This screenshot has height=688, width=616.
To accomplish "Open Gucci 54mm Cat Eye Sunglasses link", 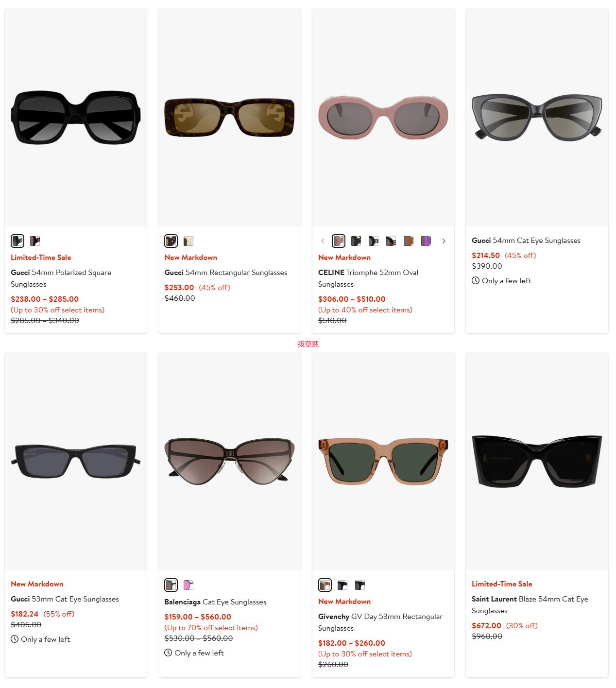I will [x=526, y=241].
